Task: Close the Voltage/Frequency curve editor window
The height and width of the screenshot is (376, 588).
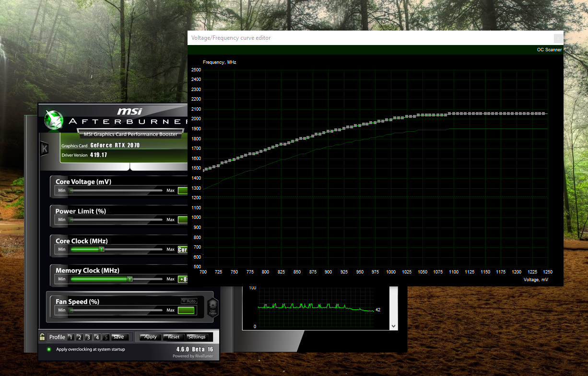Action: pyautogui.click(x=558, y=38)
